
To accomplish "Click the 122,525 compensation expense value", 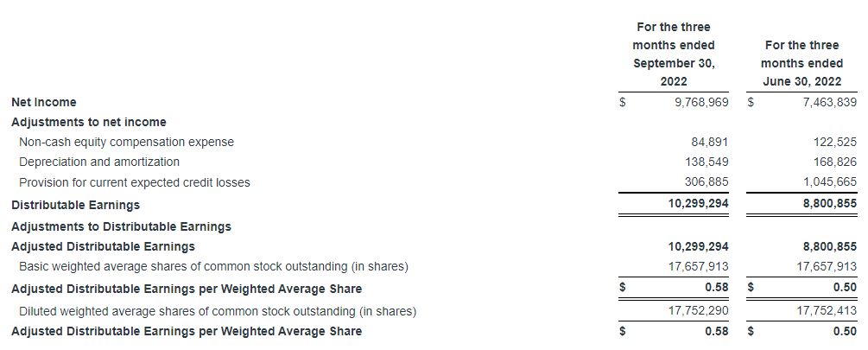I will [x=835, y=142].
